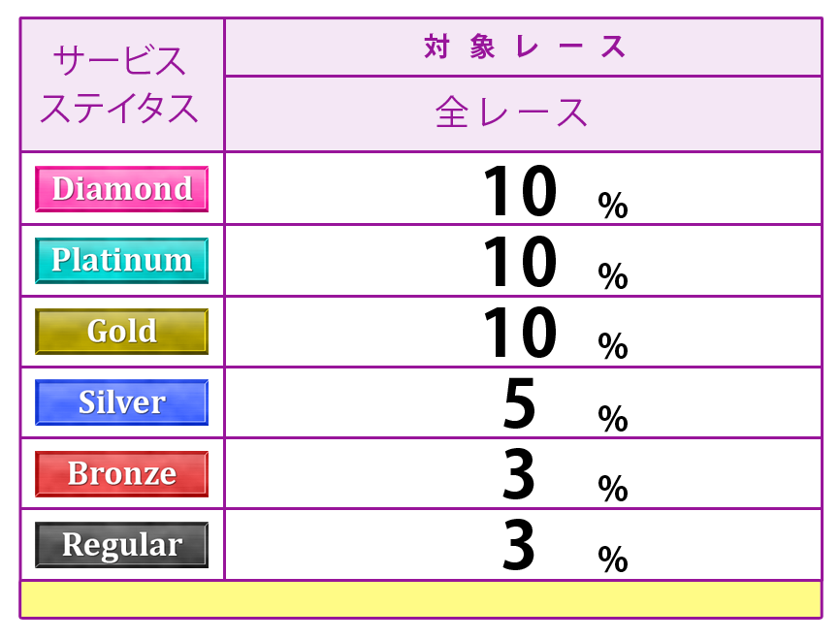This screenshot has width=840, height=640.
Task: Click the Platinum row 10 value
Action: pos(520,263)
